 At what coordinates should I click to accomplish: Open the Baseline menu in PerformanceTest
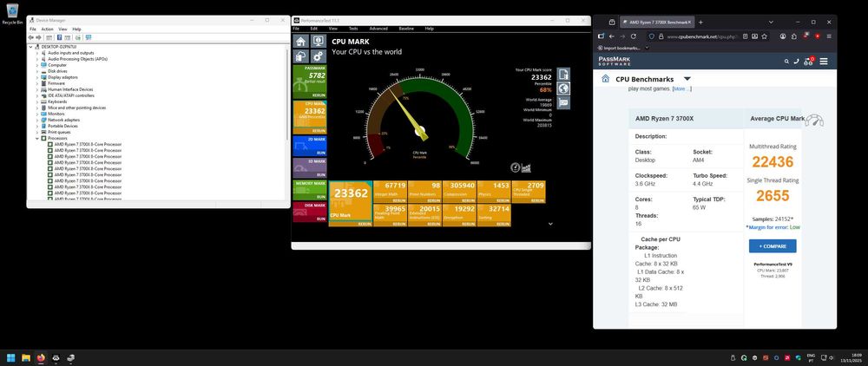(x=406, y=29)
